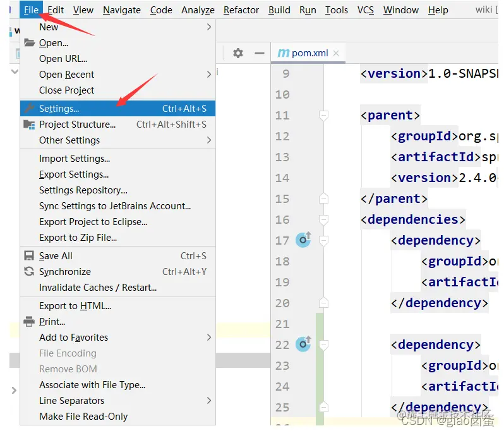504x433 pixels.
Task: Open the Window menu
Action: click(401, 10)
